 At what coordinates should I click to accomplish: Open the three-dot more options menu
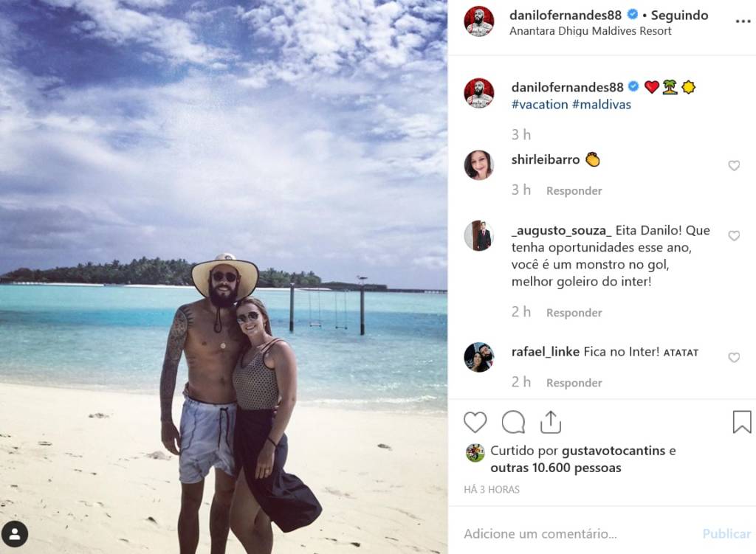(x=743, y=21)
